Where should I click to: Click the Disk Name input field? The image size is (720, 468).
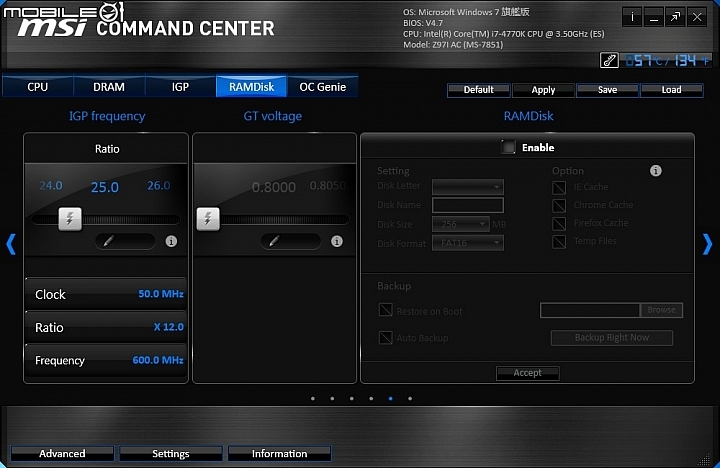[x=468, y=205]
